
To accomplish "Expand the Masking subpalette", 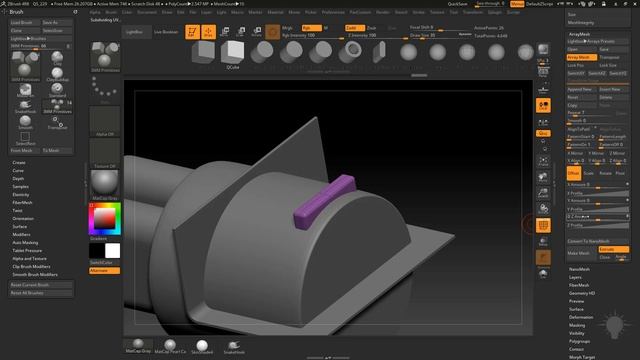I will (577, 325).
